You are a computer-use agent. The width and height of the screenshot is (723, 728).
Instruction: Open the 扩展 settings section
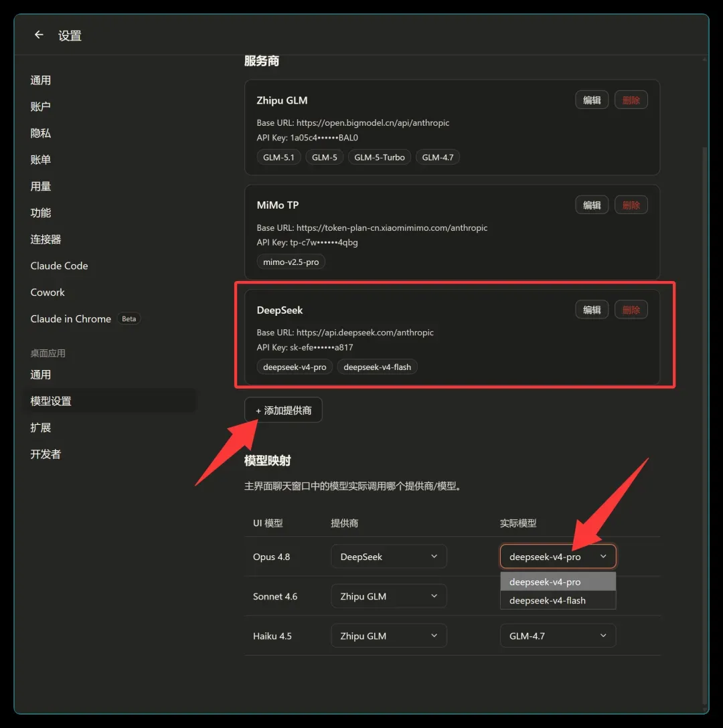coord(41,427)
